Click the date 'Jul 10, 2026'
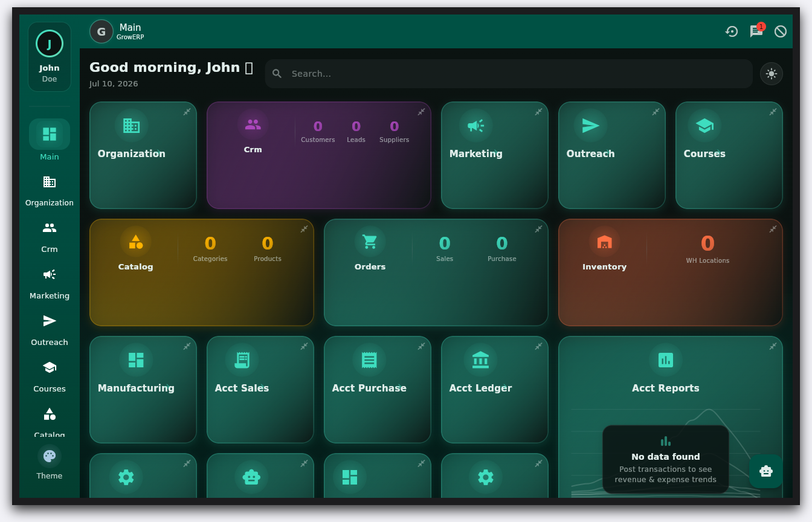The height and width of the screenshot is (522, 812). click(x=114, y=84)
